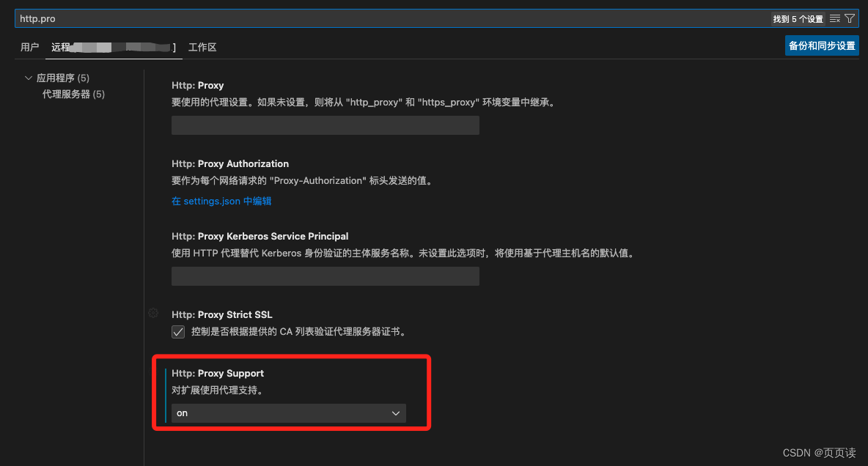Switch to the 用户 settings tab
The height and width of the screenshot is (466, 868).
(x=29, y=47)
